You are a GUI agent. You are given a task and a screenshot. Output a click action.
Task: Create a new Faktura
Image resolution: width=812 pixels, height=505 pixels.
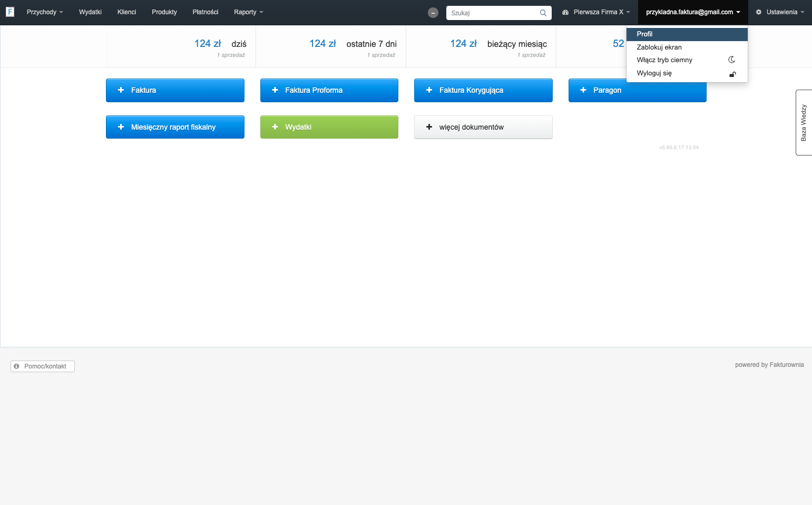[175, 90]
